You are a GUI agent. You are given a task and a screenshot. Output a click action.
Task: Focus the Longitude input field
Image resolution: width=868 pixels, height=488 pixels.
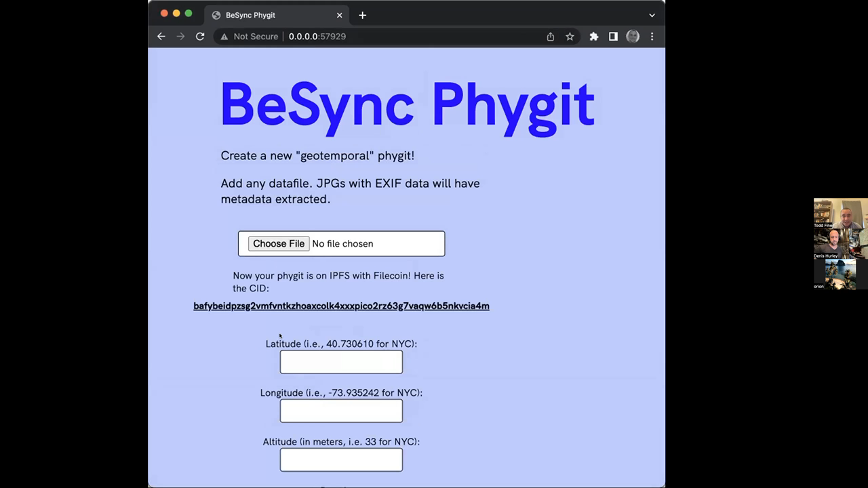(x=341, y=411)
